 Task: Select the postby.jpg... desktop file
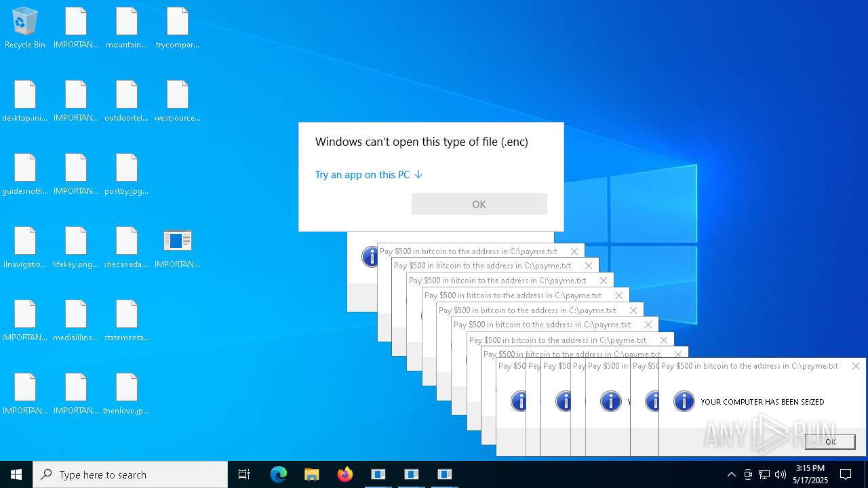coord(127,175)
